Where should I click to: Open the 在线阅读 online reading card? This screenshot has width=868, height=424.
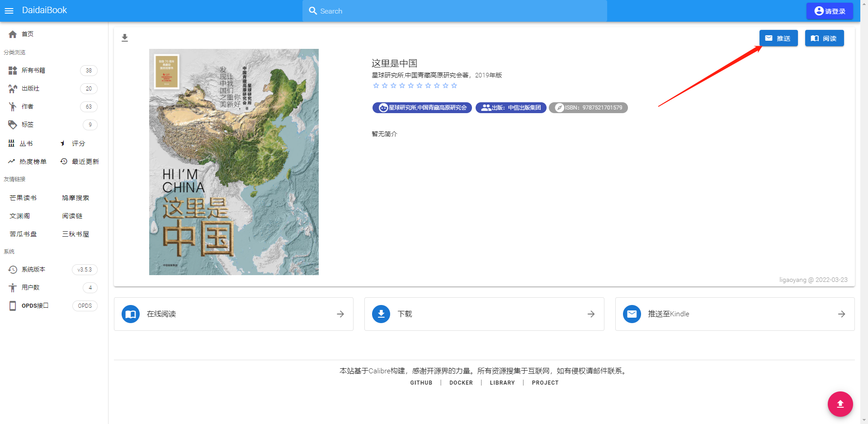234,314
